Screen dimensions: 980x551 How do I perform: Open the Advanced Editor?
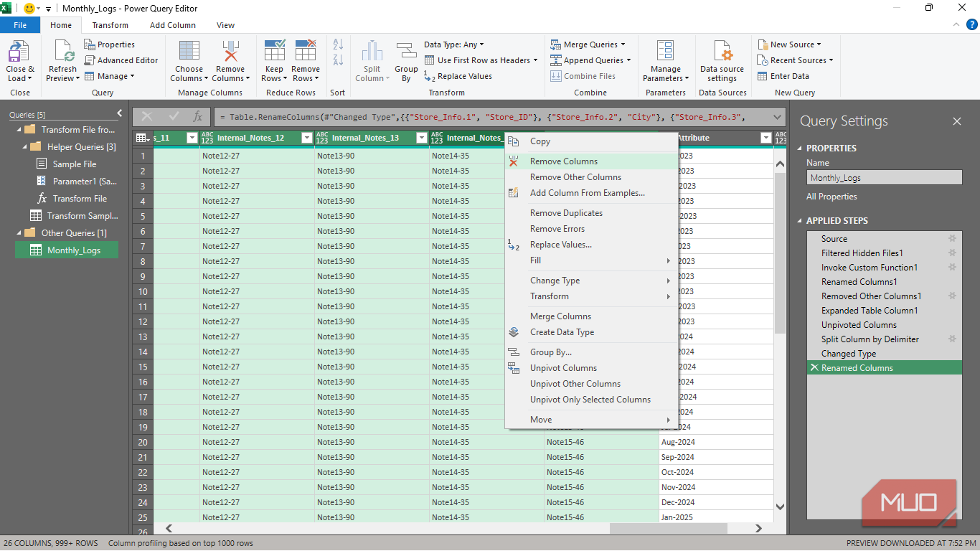coord(121,60)
